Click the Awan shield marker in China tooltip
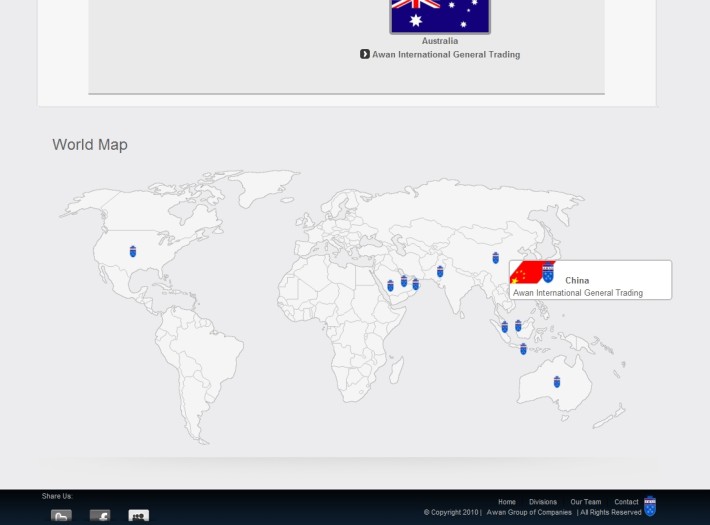The image size is (710, 525). point(548,273)
